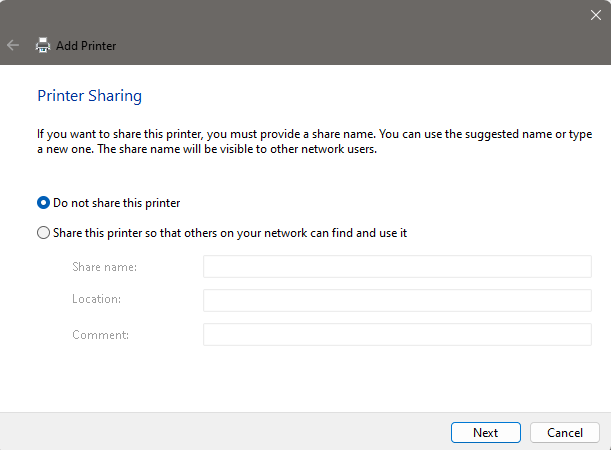Cancel the printer setup
This screenshot has width=611, height=450.
(565, 432)
